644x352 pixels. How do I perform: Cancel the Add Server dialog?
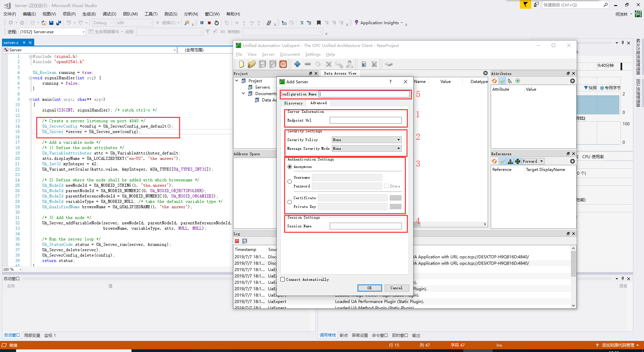coord(396,288)
